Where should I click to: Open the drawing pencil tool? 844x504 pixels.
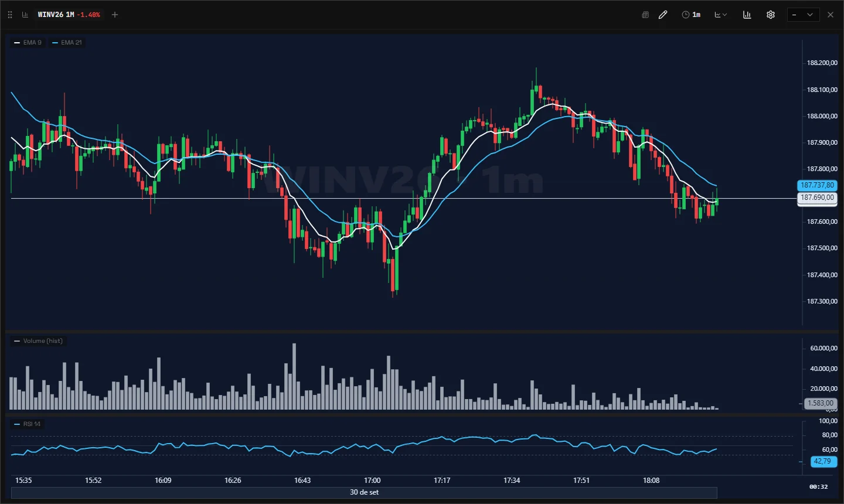coord(663,15)
